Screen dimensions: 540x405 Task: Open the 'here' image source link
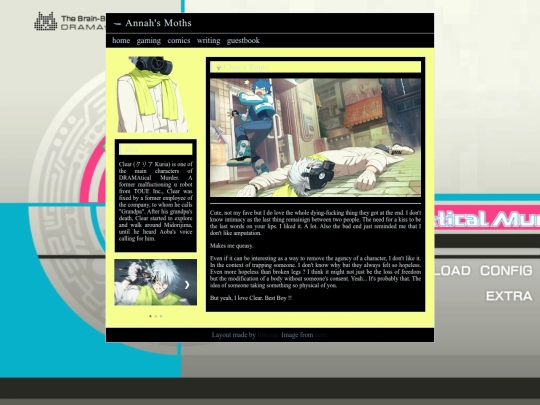320,335
